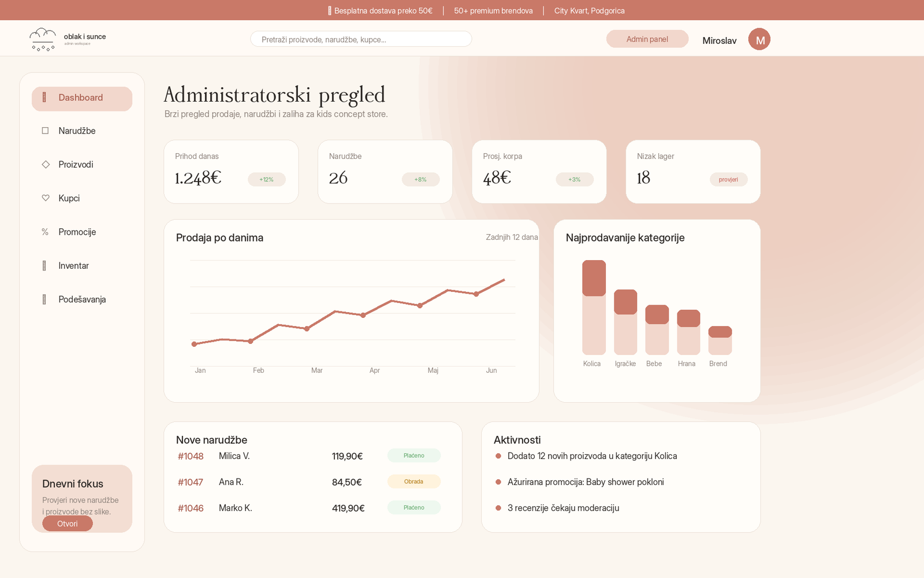Click the 18 low stock value
Screen dimensions: 924x578
[643, 178]
